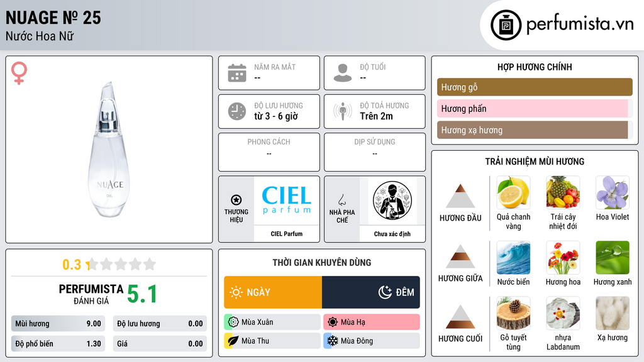Click the Đêm dark time block
The height and width of the screenshot is (362, 644).
pyautogui.click(x=371, y=292)
